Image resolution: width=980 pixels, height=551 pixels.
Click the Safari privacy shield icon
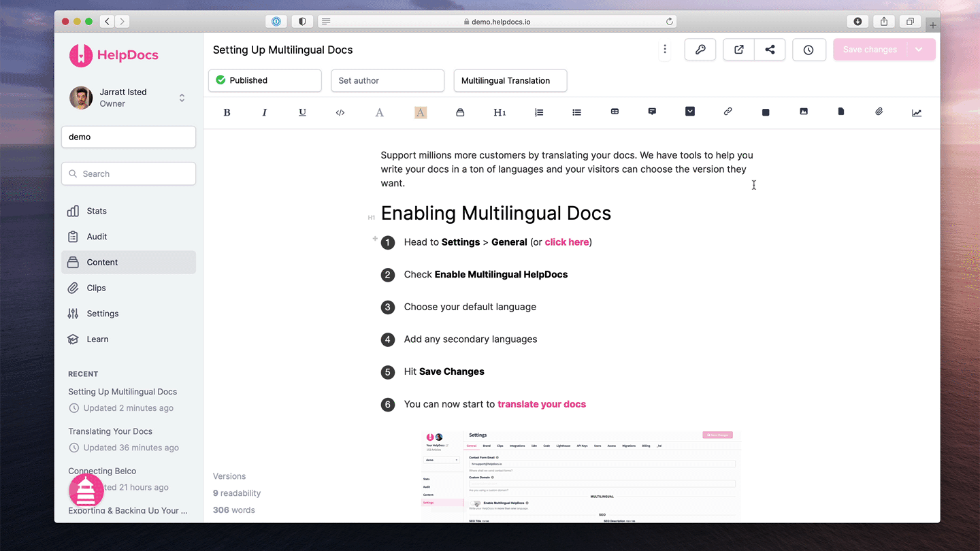(x=302, y=22)
